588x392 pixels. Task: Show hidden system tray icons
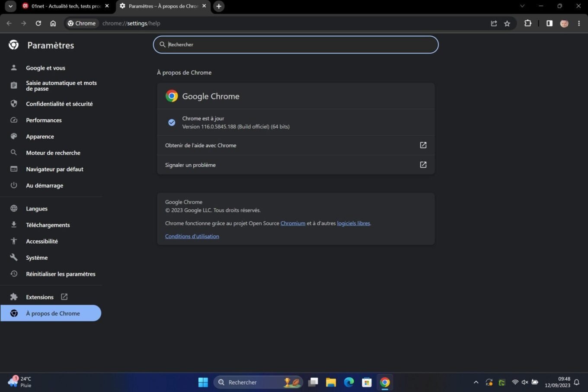point(476,382)
